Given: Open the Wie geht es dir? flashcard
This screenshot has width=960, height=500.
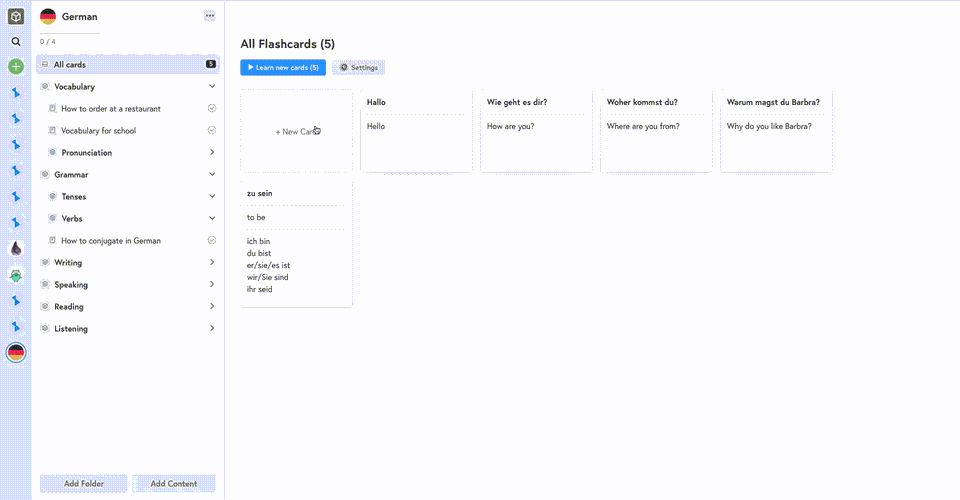Looking at the screenshot, I should pos(536,131).
